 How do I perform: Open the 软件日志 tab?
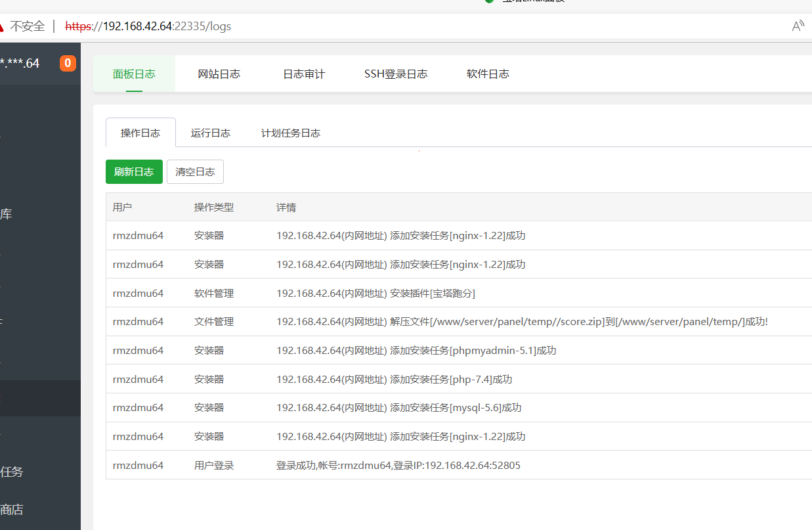(488, 74)
